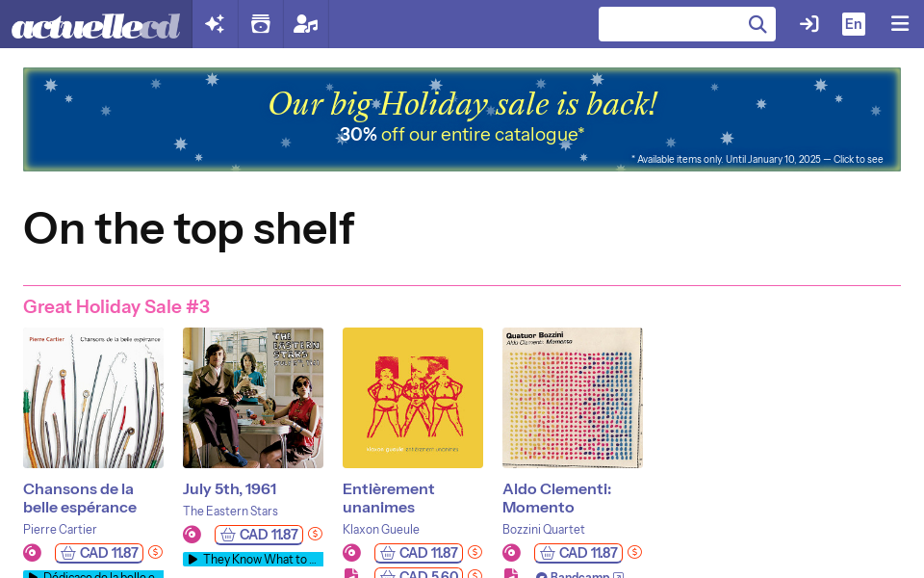Click the actuellecd logo
This screenshot has height=578, width=924.
point(96,25)
